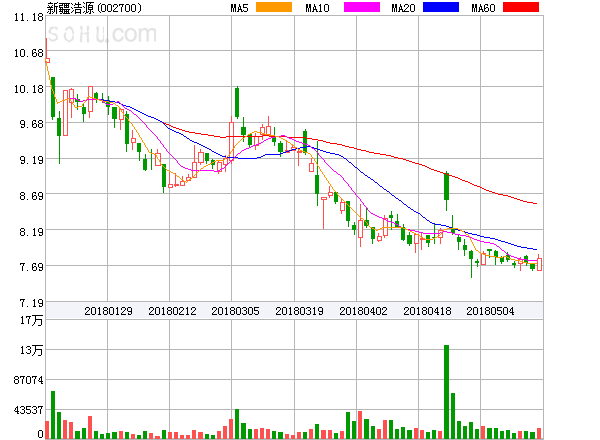Click the 87074 volume axis label
Screen dimensions: 600x440
[x=29, y=380]
